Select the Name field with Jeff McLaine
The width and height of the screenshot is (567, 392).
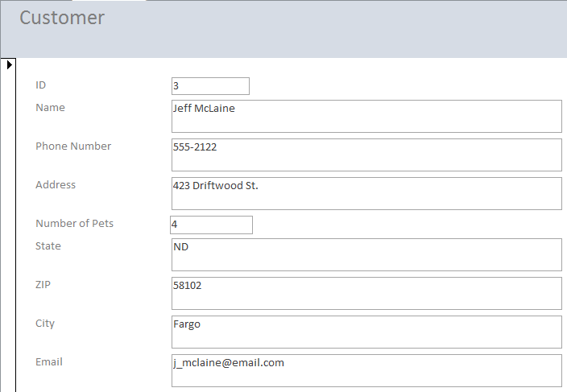[366, 117]
